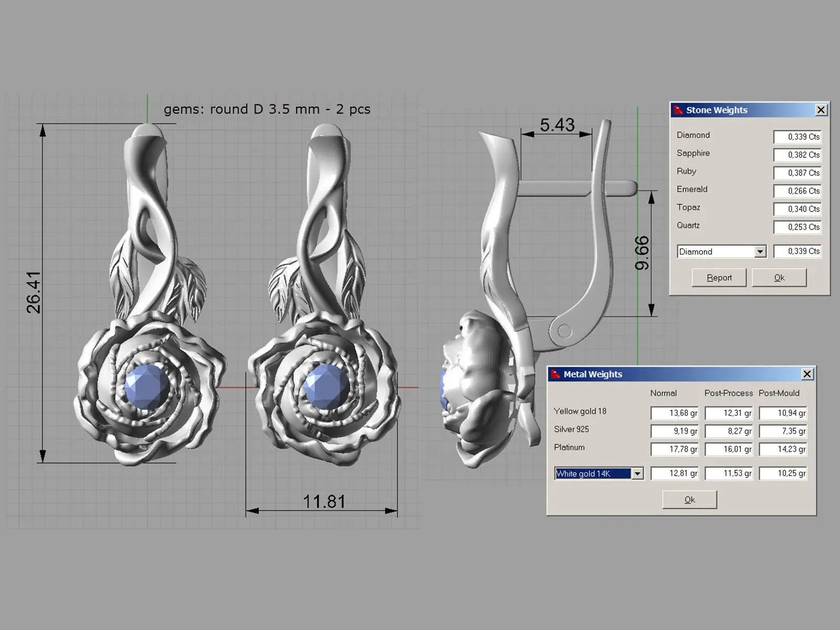Click Silver 925 Post-Process weight field
Screen dimensions: 840x630
point(729,431)
